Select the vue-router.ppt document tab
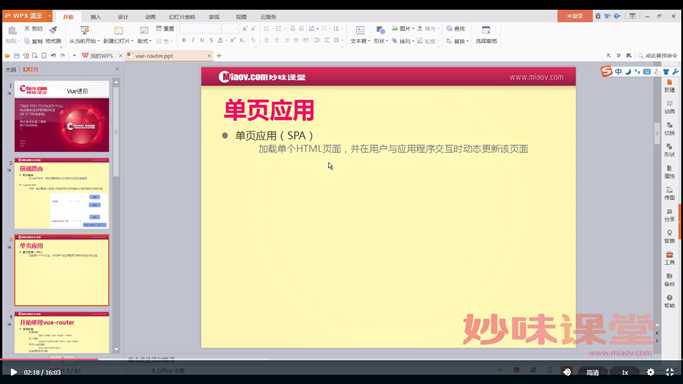The width and height of the screenshot is (683, 384). coord(153,56)
